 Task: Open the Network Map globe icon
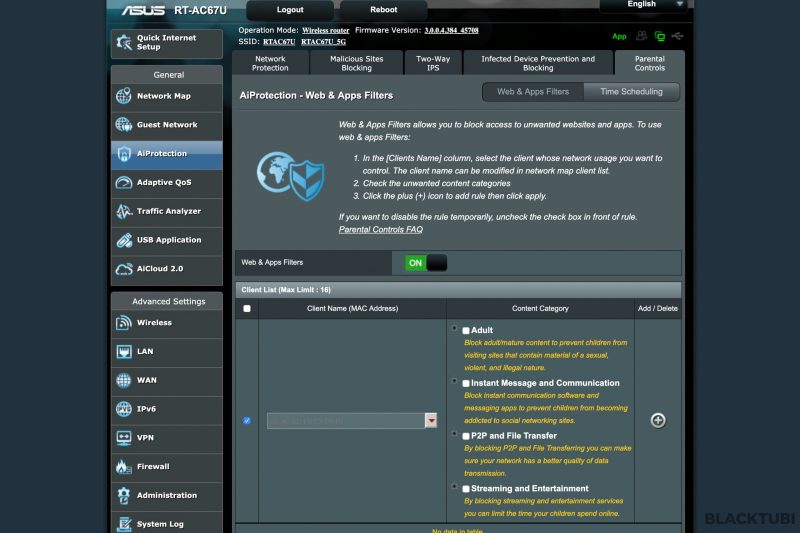[x=123, y=96]
